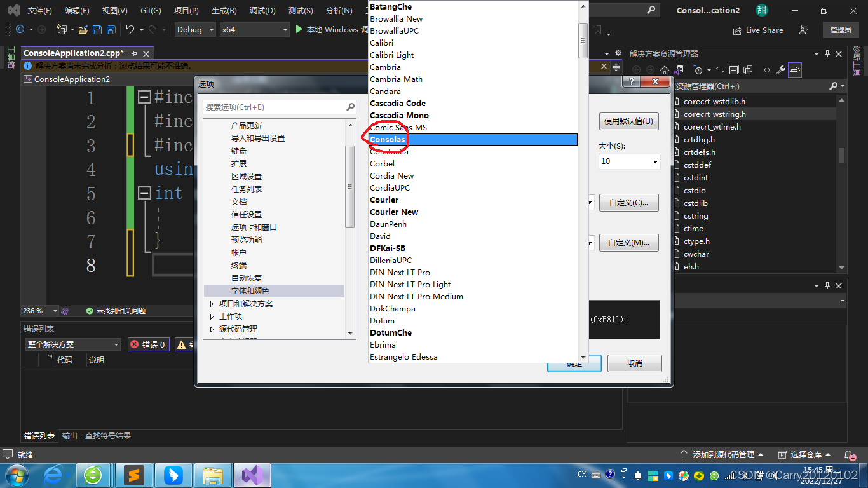Click the pin tab icon on ConsoleApplication2.cpp
Viewport: 868px width, 488px height.
coord(134,54)
